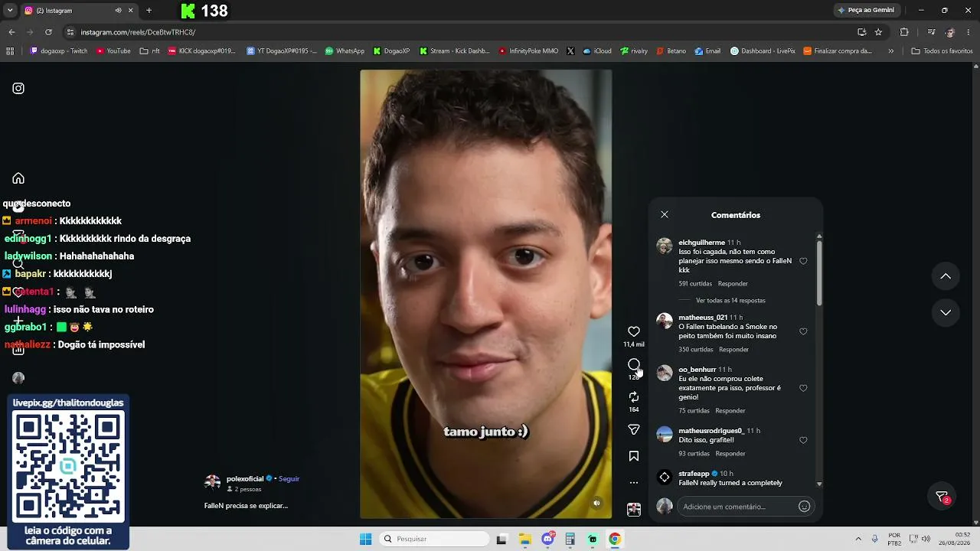Mute the reel using the speaker icon

click(x=597, y=503)
